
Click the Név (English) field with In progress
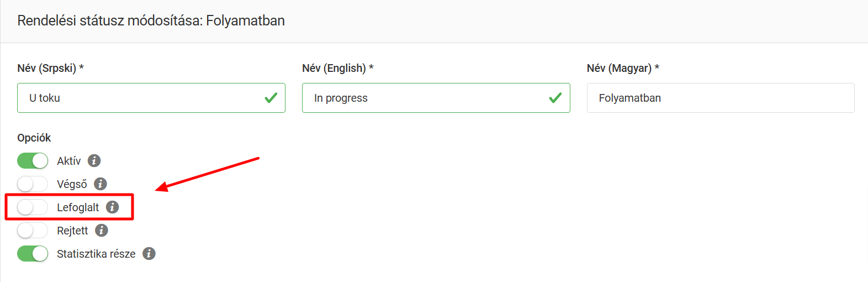point(425,98)
